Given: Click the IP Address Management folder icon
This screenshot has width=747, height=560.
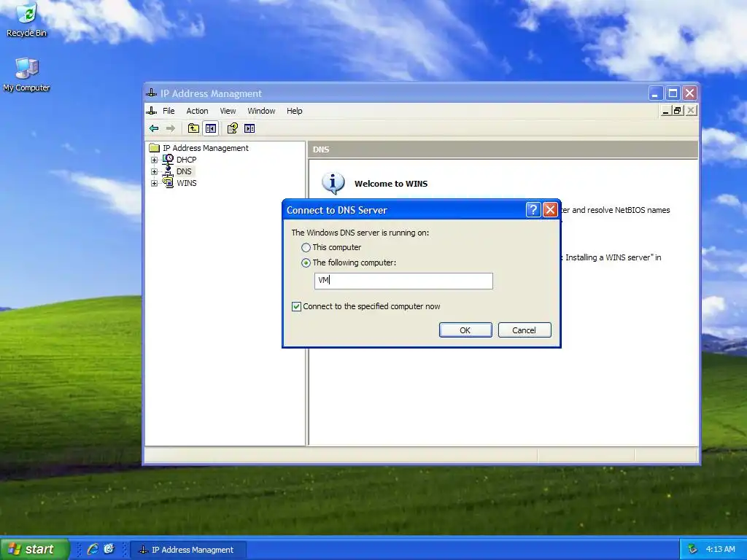Looking at the screenshot, I should [x=155, y=147].
